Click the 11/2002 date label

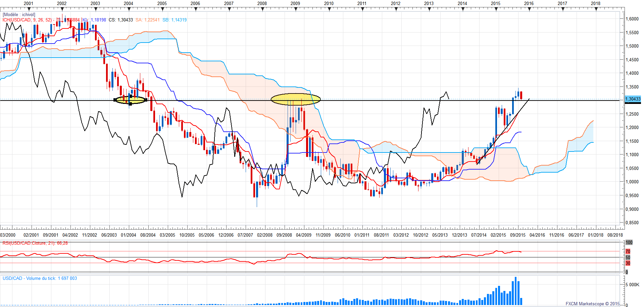[x=90, y=235]
